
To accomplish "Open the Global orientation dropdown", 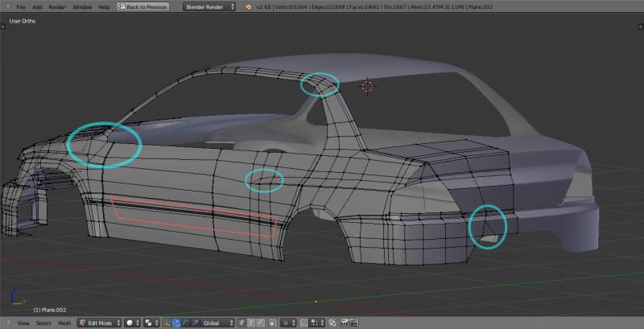I will 216,323.
